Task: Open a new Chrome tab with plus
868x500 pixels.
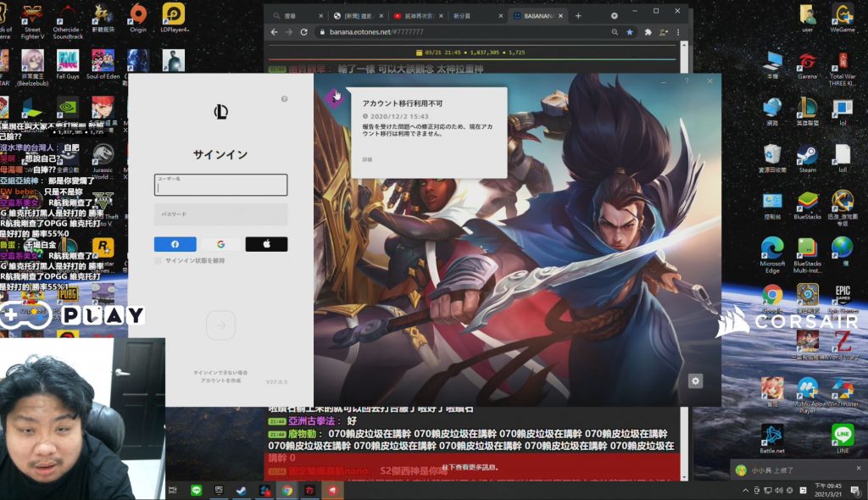Action: point(578,16)
